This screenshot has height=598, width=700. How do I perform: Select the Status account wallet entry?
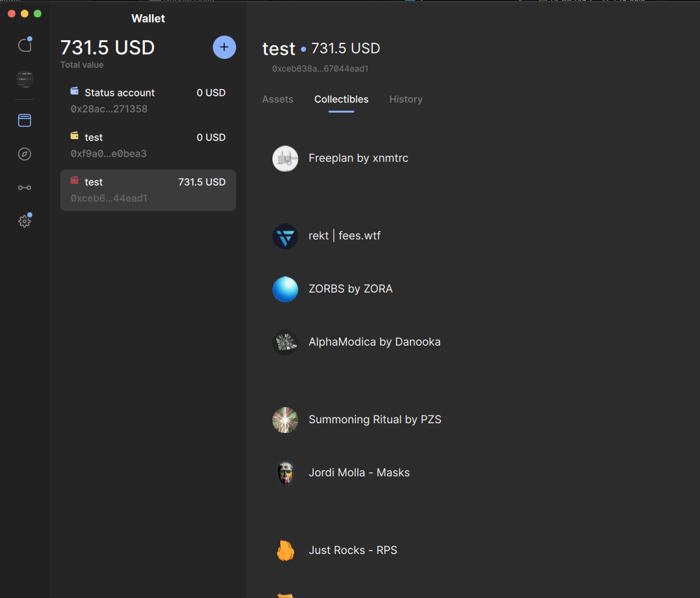pyautogui.click(x=148, y=101)
